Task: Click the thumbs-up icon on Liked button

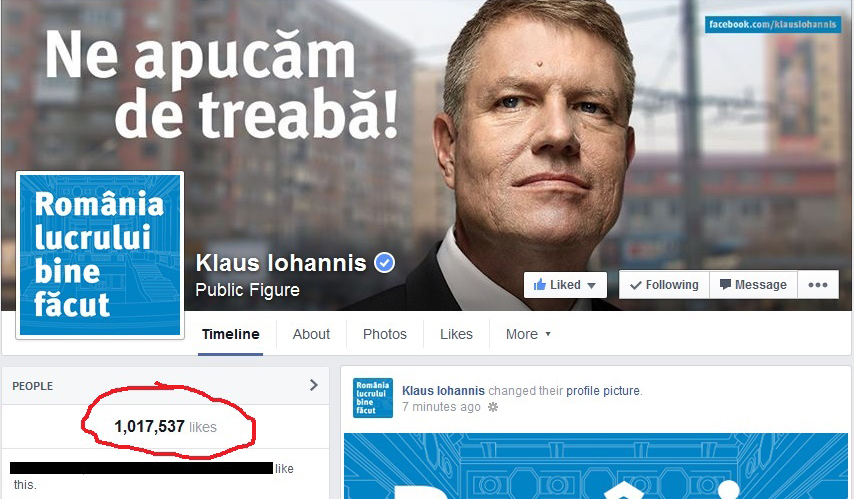Action: 539,284
